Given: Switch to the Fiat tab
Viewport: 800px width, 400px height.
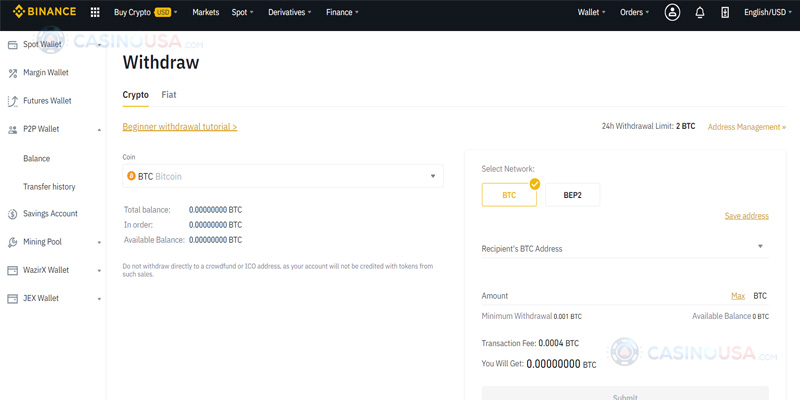Looking at the screenshot, I should [x=169, y=95].
